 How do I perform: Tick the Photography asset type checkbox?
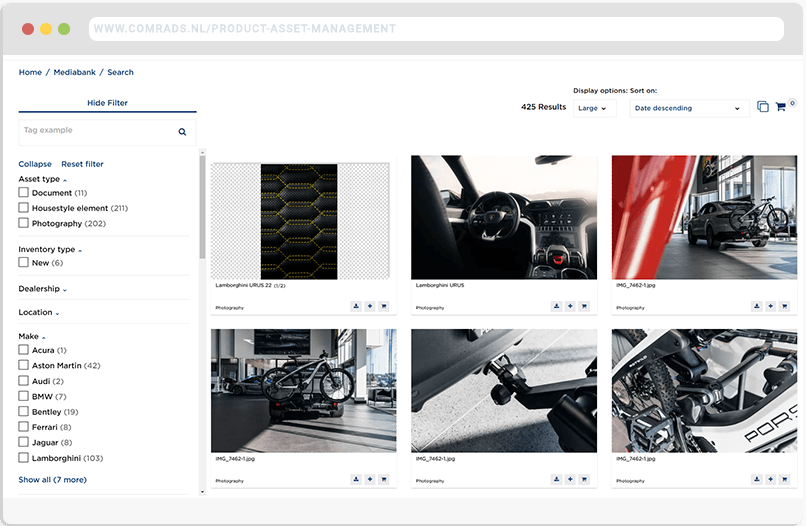click(23, 223)
